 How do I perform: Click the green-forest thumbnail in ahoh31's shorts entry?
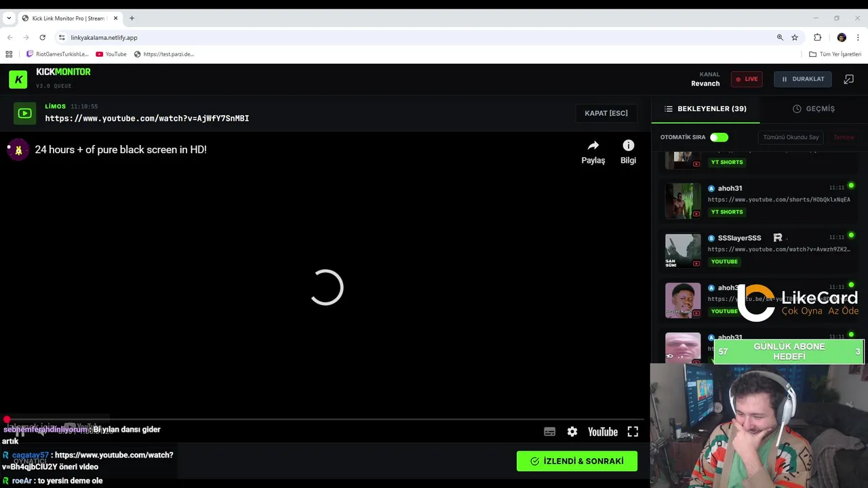point(683,201)
